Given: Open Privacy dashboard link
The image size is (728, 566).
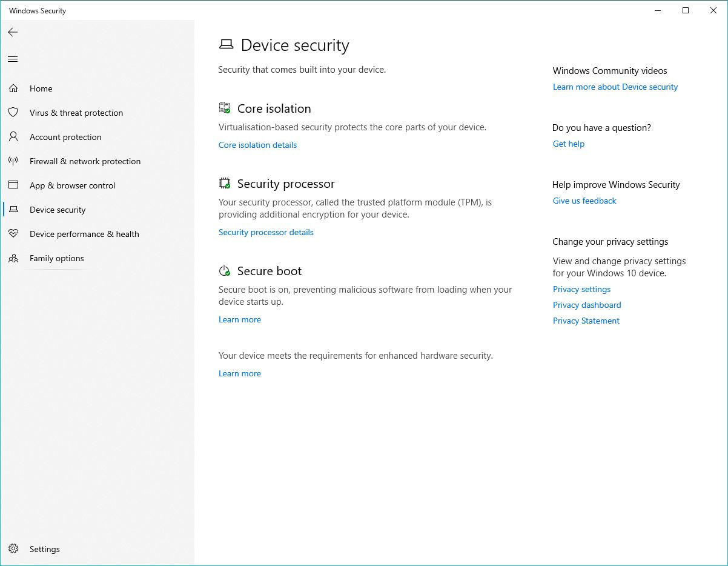Looking at the screenshot, I should [x=587, y=305].
